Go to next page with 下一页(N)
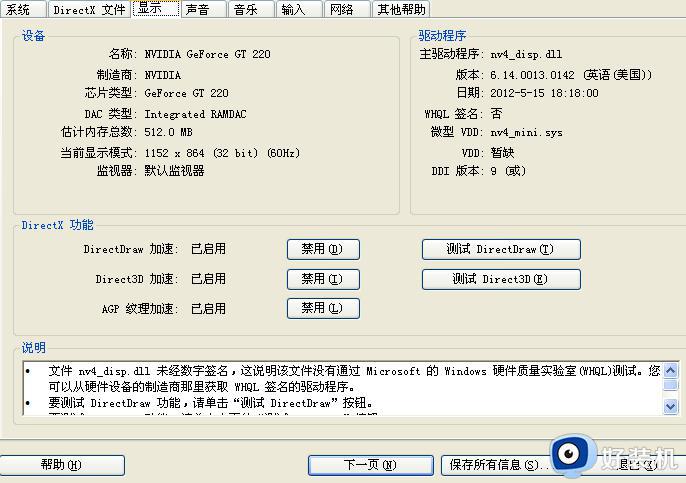The height and width of the screenshot is (483, 686). pos(371,465)
